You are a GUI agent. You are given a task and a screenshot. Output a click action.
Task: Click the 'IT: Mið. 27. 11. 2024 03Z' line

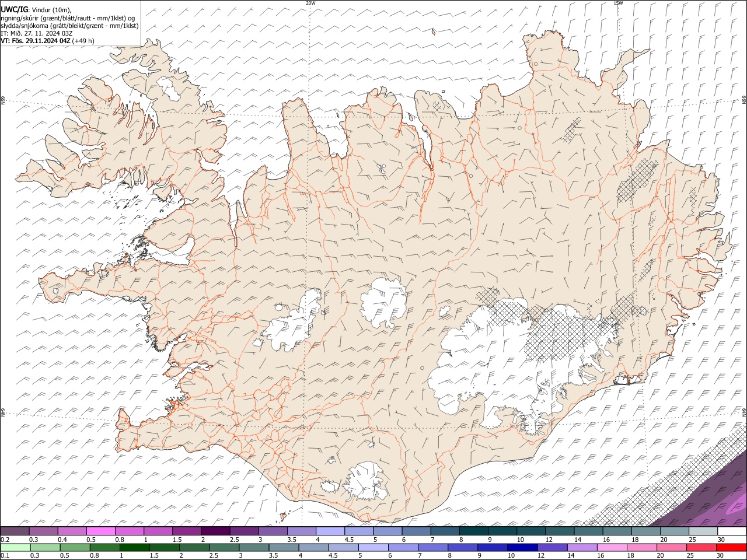(37, 33)
